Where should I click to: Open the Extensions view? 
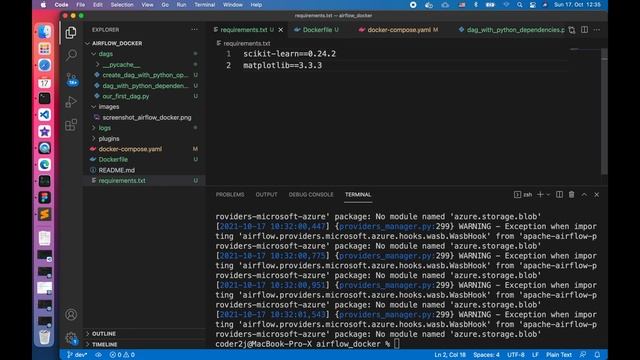pos(71,124)
